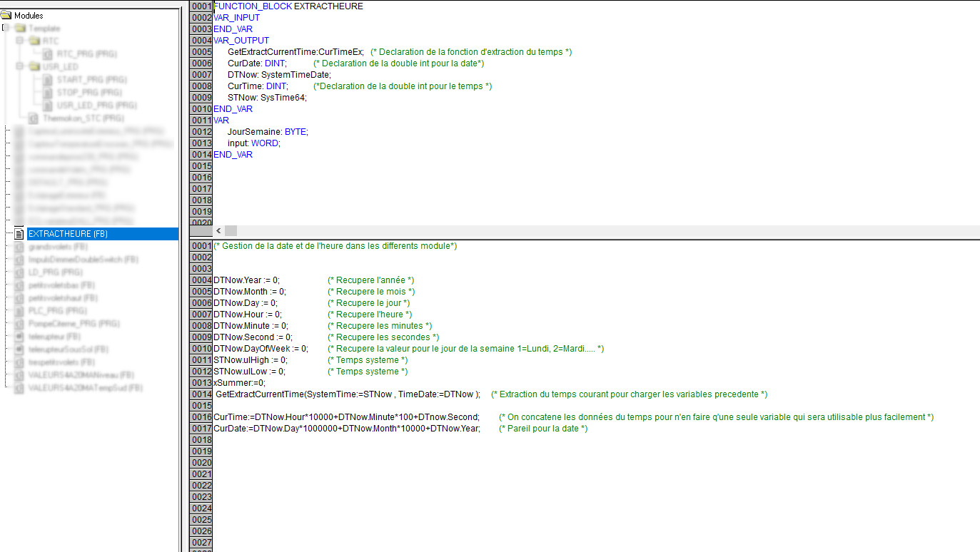Click the Template folder icon

[19, 28]
